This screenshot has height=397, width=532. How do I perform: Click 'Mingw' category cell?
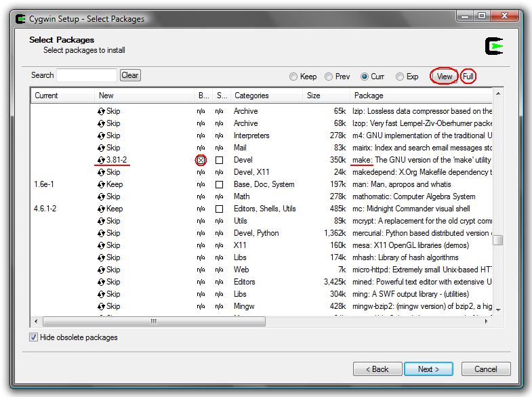[244, 306]
